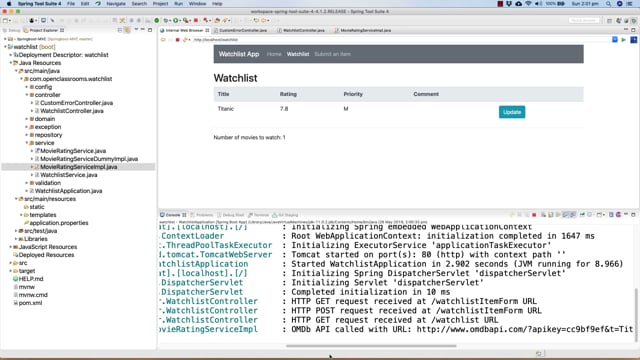Select application.properties file
The height and width of the screenshot is (360, 640).
coord(58,223)
